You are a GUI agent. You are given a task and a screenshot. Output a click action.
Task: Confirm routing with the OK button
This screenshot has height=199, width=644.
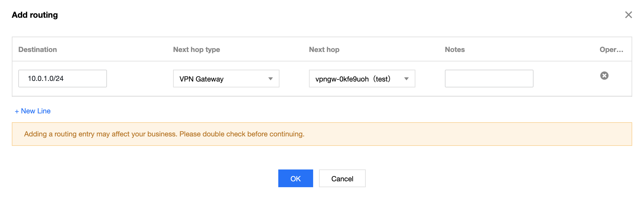coord(295,178)
